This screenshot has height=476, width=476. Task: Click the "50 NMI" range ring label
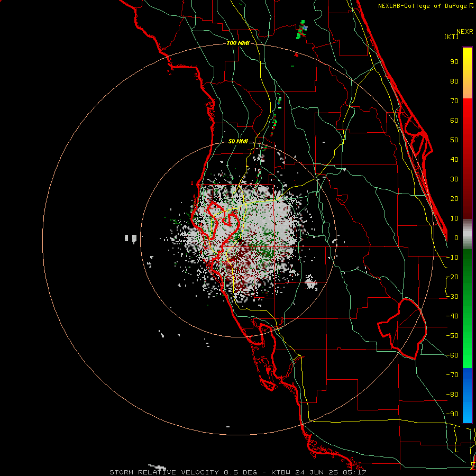tap(238, 141)
